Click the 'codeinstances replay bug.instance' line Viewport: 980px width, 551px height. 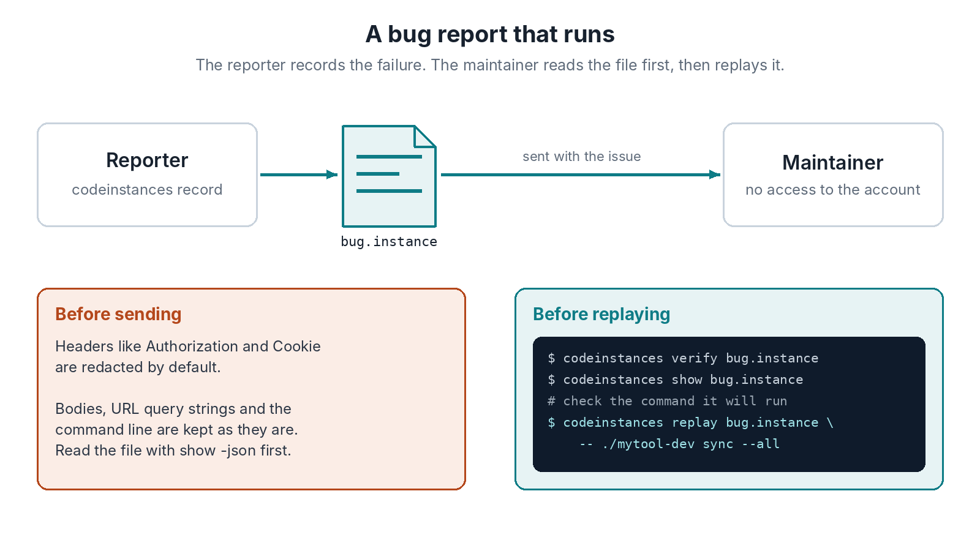tap(690, 422)
